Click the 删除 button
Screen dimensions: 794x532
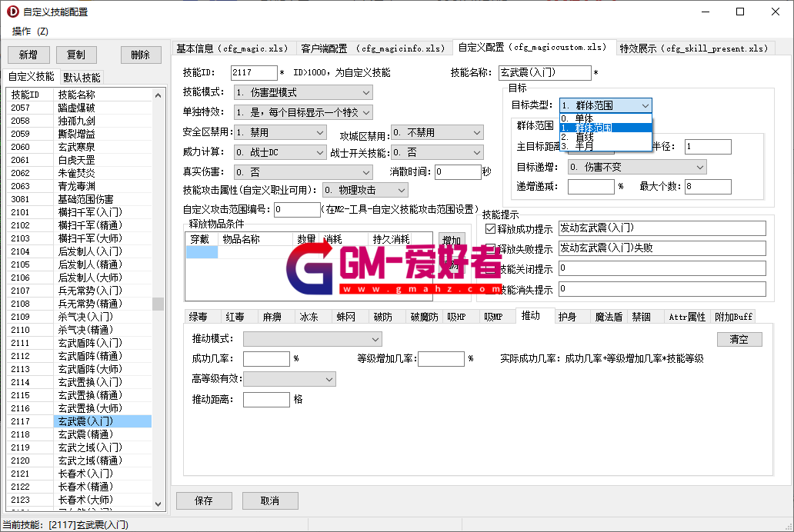coord(141,55)
